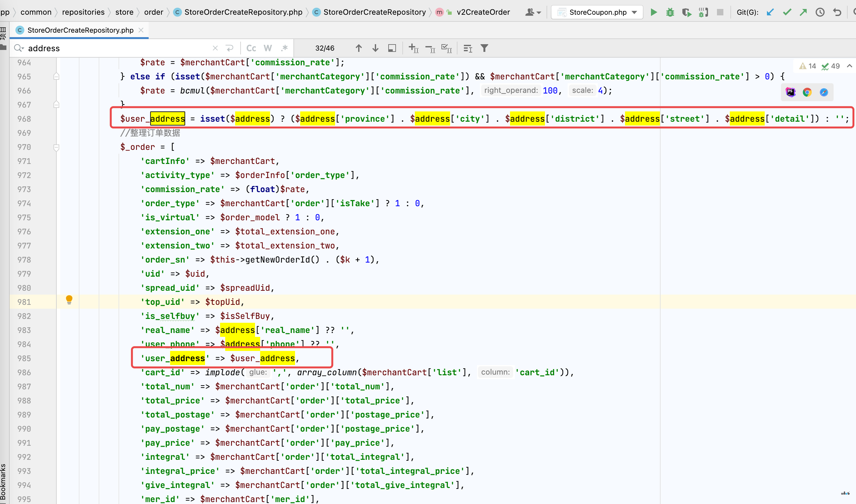Click the rollback undo arrow icon
The height and width of the screenshot is (504, 856).
click(x=837, y=12)
